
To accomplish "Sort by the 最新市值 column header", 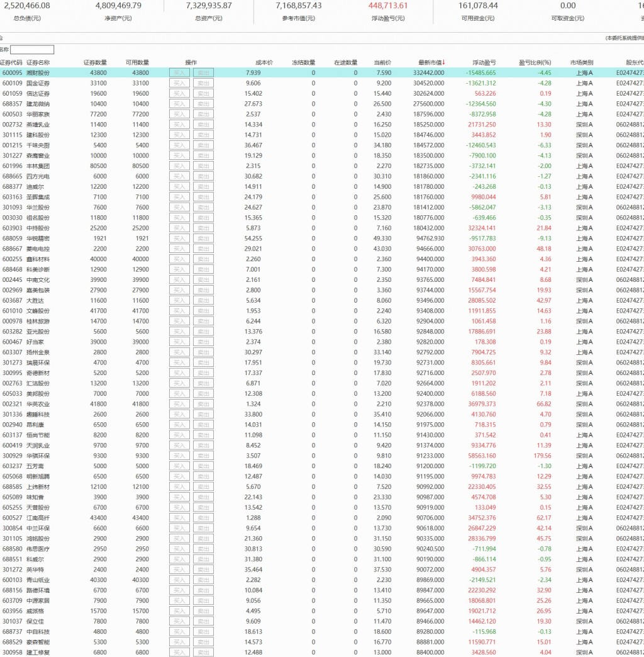I will [x=430, y=62].
